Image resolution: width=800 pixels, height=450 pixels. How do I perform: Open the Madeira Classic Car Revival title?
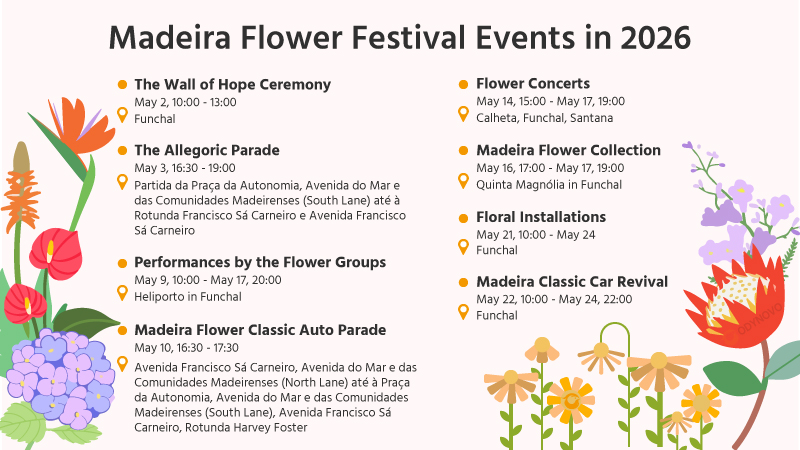tap(572, 282)
